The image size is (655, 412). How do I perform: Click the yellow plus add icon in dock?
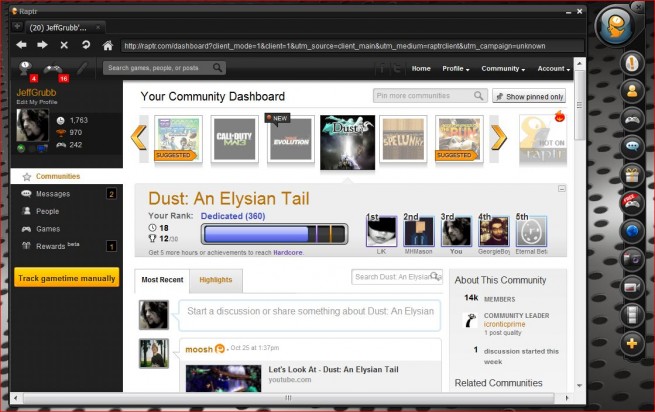pyautogui.click(x=632, y=343)
